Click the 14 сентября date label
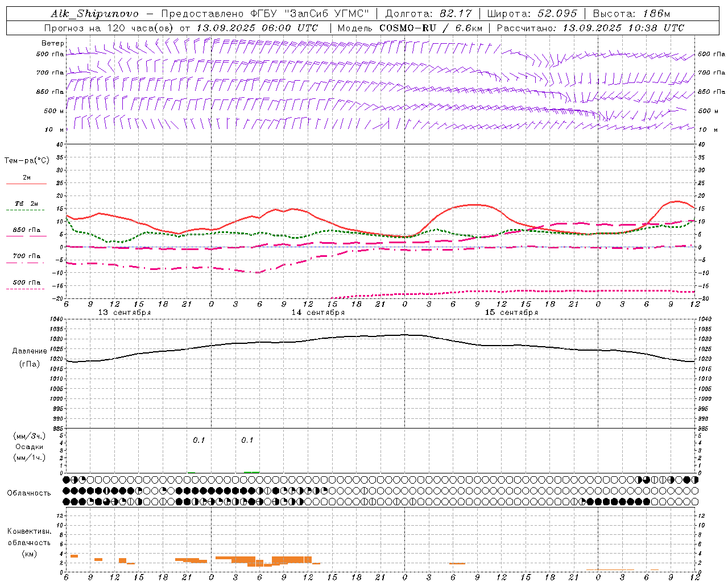 point(318,313)
